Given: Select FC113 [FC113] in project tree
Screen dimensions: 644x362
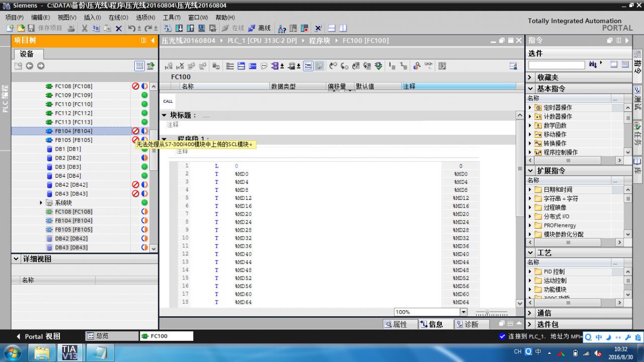Looking at the screenshot, I should 73,122.
